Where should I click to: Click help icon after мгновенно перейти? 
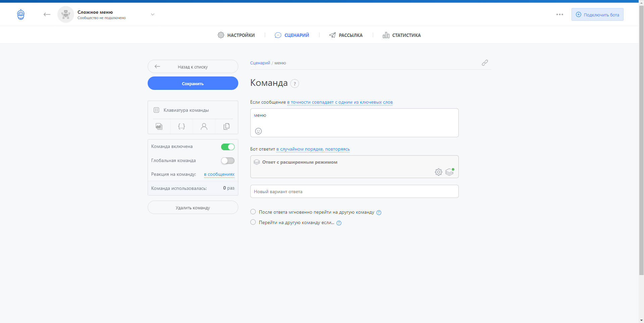pyautogui.click(x=379, y=213)
